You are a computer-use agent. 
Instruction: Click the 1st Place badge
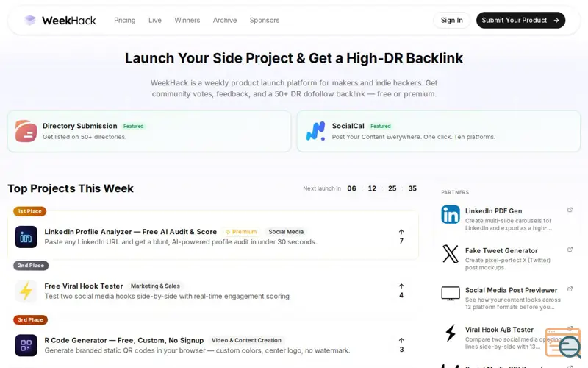pyautogui.click(x=29, y=211)
